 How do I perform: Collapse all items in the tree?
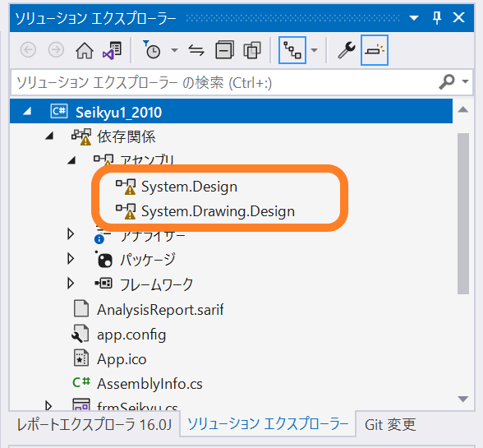point(224,50)
